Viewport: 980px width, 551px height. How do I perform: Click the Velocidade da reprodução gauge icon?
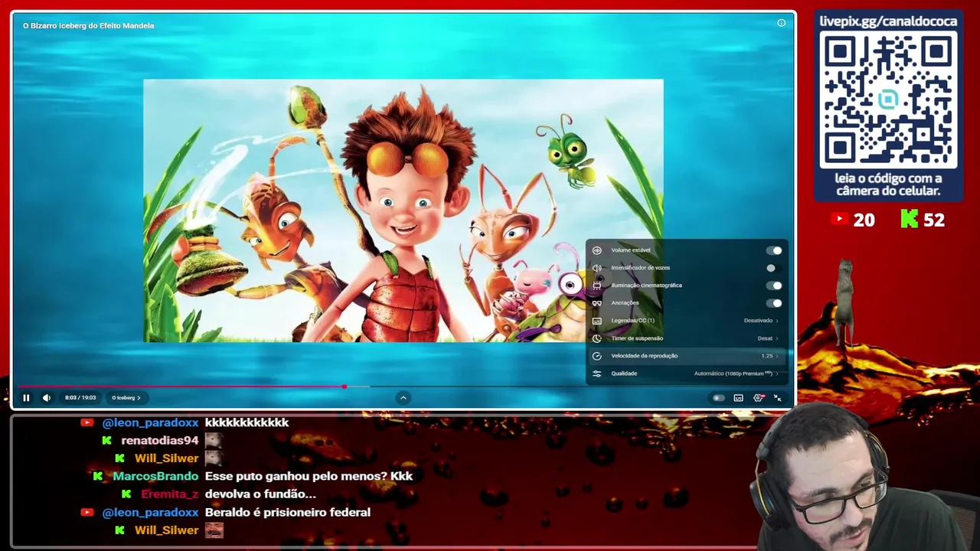coord(597,356)
